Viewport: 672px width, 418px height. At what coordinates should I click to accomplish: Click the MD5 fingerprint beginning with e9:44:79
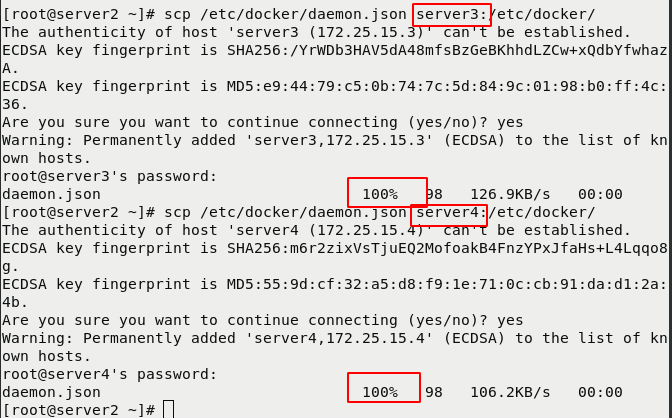(x=447, y=87)
